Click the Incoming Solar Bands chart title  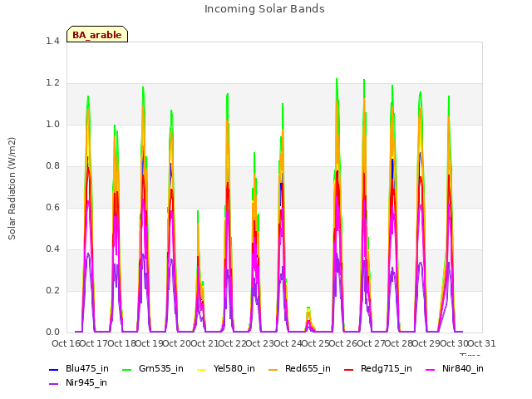coord(264,8)
